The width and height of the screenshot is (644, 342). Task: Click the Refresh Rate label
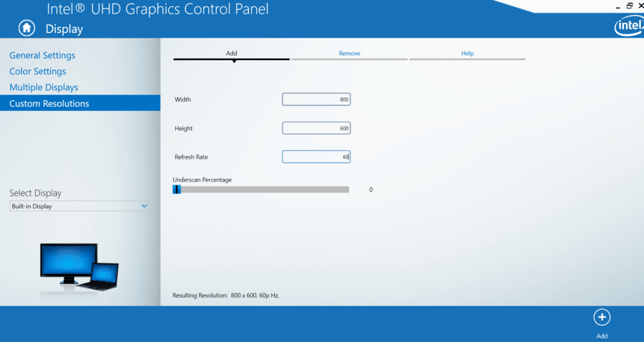191,157
